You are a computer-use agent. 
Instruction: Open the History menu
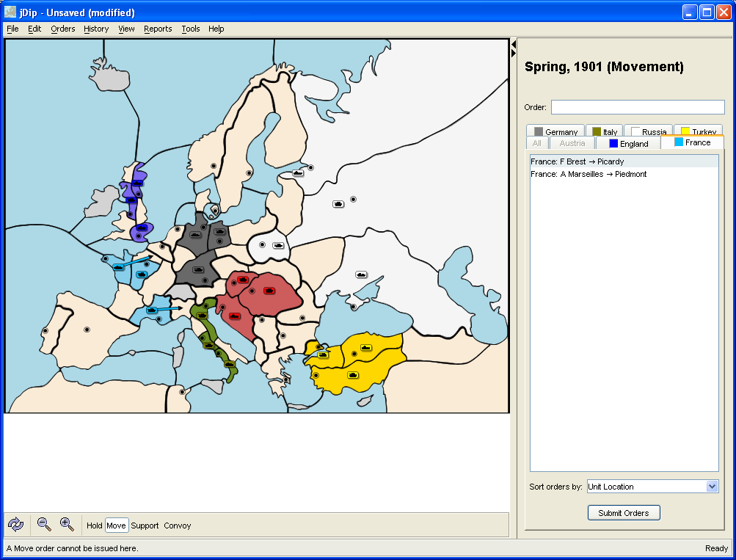(x=96, y=29)
